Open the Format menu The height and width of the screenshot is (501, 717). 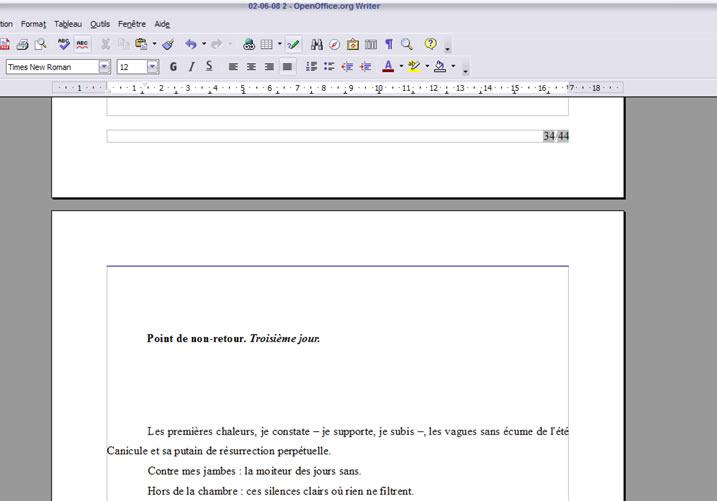click(x=33, y=24)
